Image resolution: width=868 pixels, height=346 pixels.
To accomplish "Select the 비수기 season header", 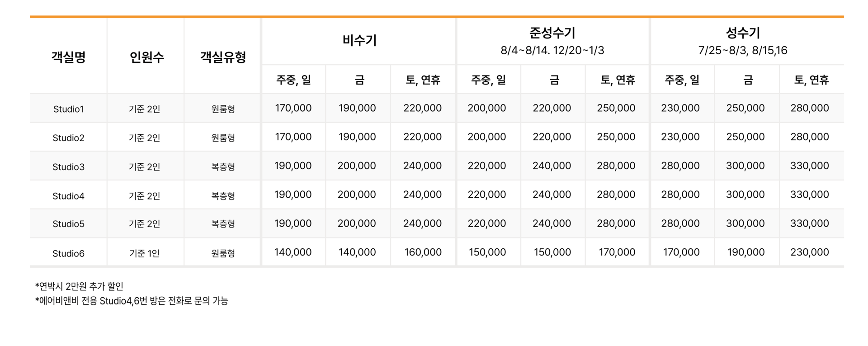I will coord(359,40).
